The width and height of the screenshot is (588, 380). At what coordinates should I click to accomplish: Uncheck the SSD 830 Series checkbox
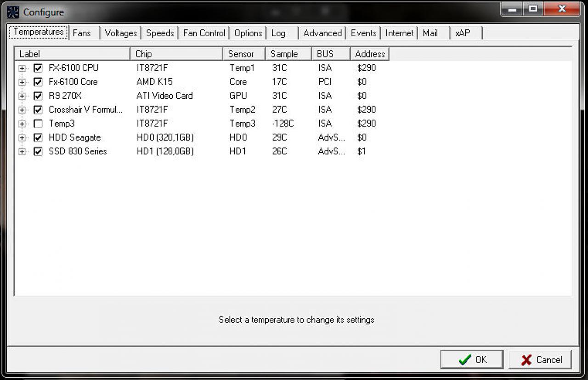38,152
